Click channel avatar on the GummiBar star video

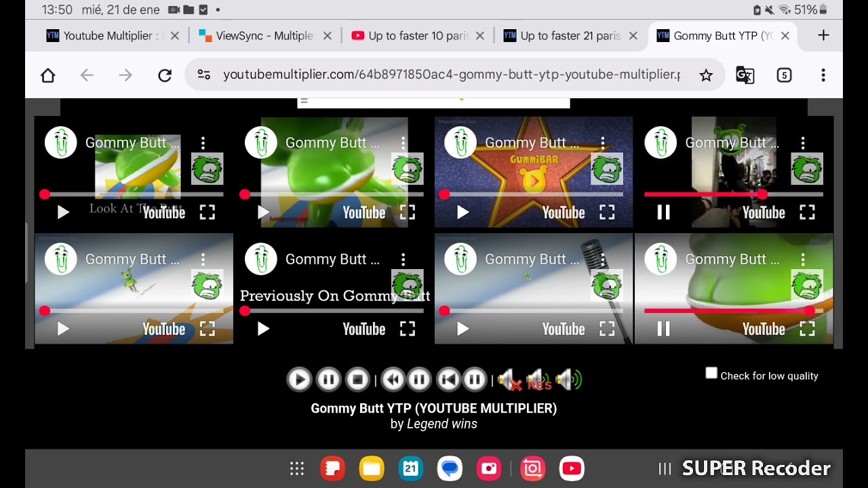tap(460, 143)
